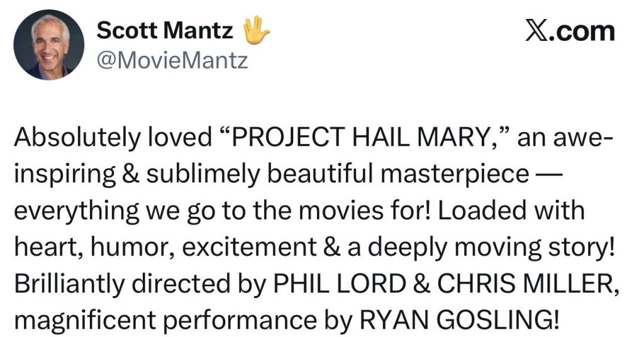
Task: Click the name "RYAN GOSLING"
Action: [x=457, y=321]
